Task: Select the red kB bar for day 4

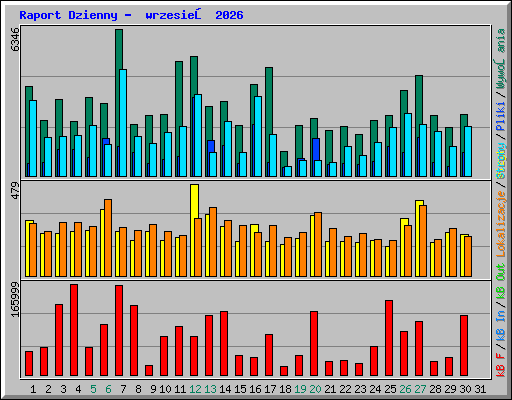Action: [x=74, y=330]
